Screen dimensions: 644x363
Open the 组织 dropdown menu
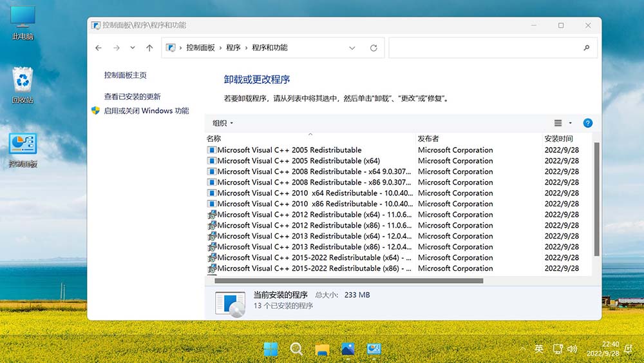click(x=223, y=123)
